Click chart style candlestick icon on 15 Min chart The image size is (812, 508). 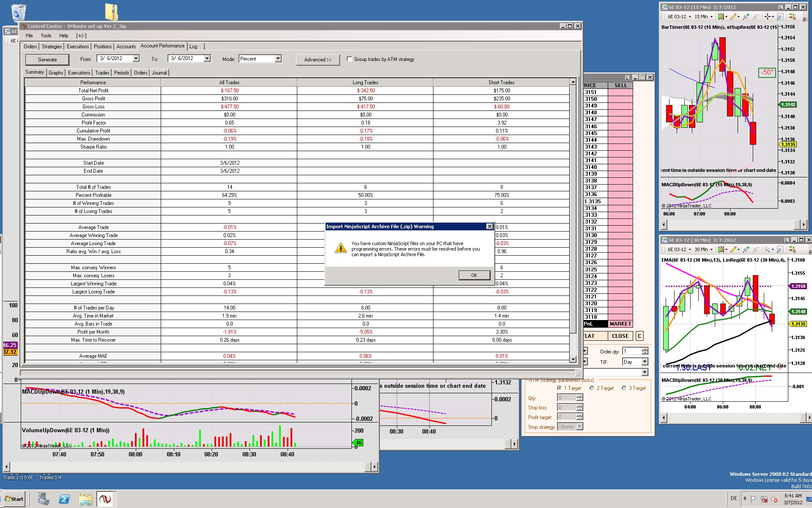[x=721, y=17]
